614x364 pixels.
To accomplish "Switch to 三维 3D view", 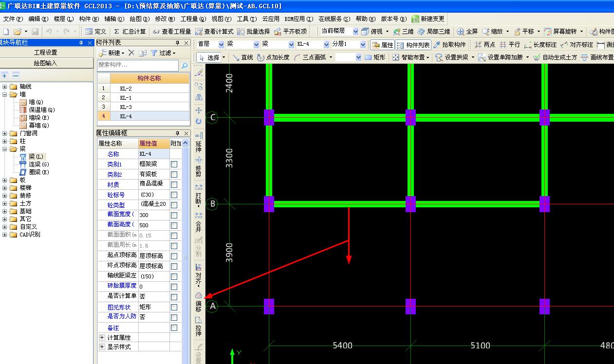I will click(404, 32).
